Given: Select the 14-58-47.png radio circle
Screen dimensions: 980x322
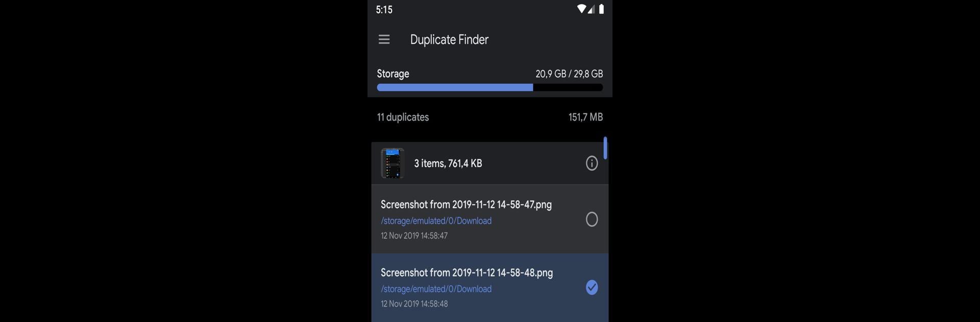Looking at the screenshot, I should coord(592,219).
